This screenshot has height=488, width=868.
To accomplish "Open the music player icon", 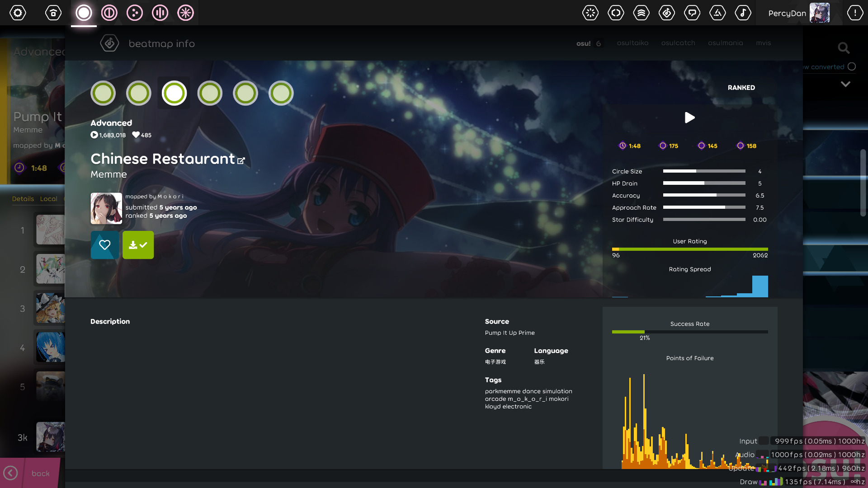I will click(x=743, y=13).
